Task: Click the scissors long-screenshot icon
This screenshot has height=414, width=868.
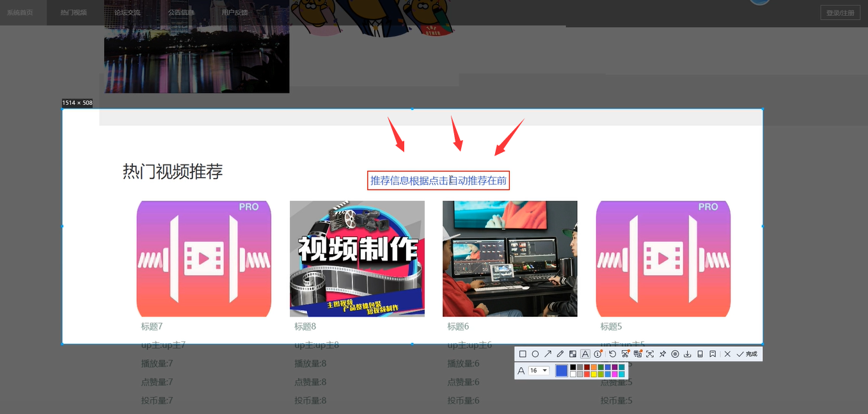Action: (625, 354)
